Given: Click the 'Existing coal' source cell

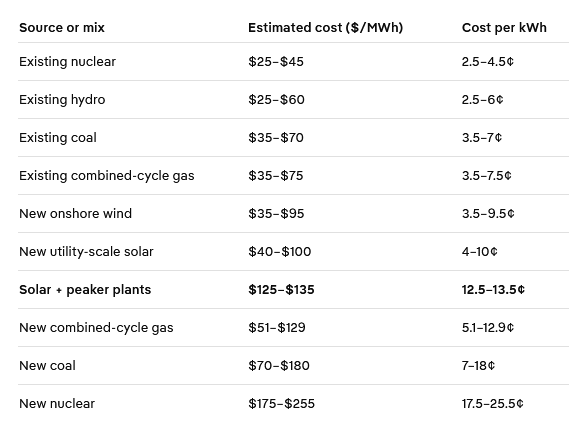Looking at the screenshot, I should coord(58,138).
